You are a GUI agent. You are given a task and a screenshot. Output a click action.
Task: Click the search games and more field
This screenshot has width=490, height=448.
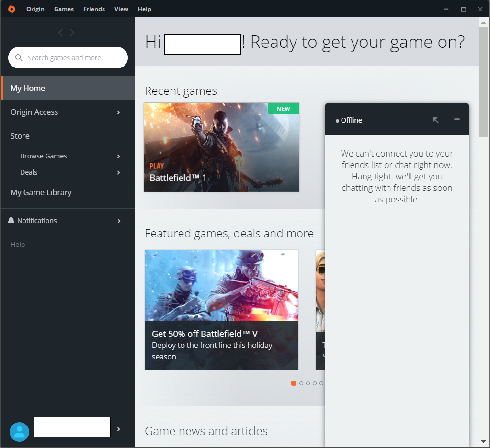point(68,58)
